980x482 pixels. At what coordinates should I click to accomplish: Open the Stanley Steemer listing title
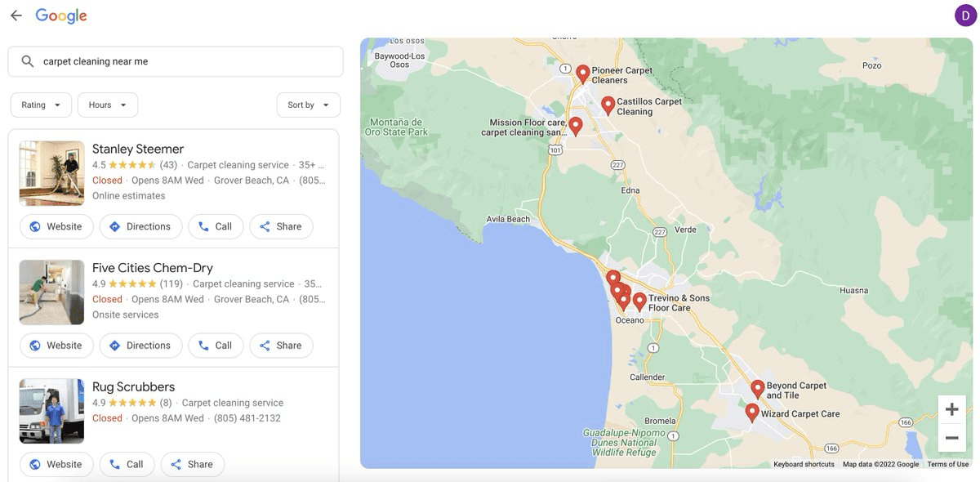coord(138,149)
